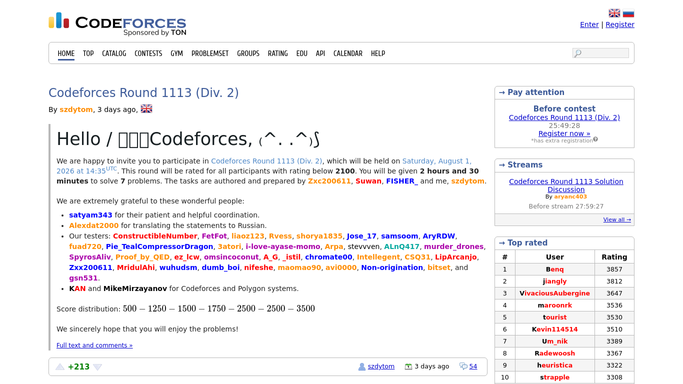Open the Codeforces Round 1113 (Div. 2) post title
The height and width of the screenshot is (384, 683).
[x=143, y=93]
